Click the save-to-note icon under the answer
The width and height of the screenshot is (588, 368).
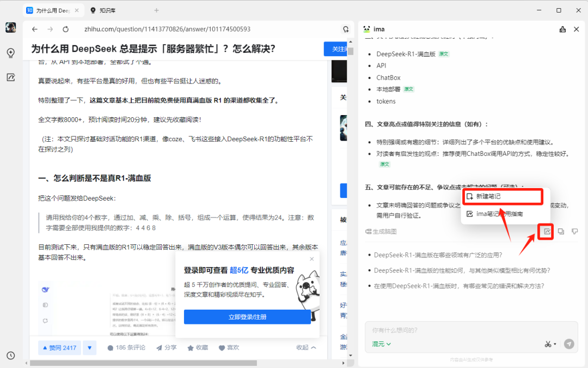pyautogui.click(x=547, y=231)
